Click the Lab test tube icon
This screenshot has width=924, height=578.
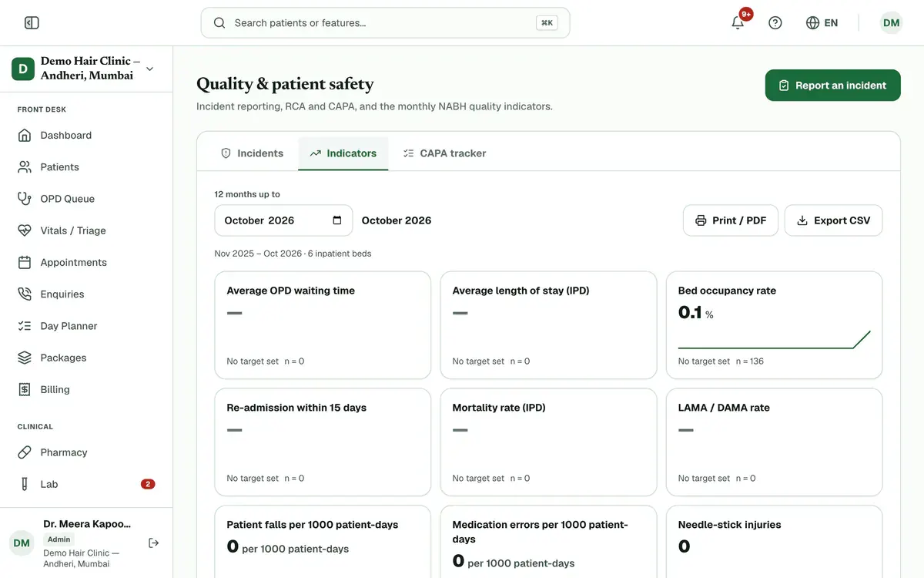point(25,485)
